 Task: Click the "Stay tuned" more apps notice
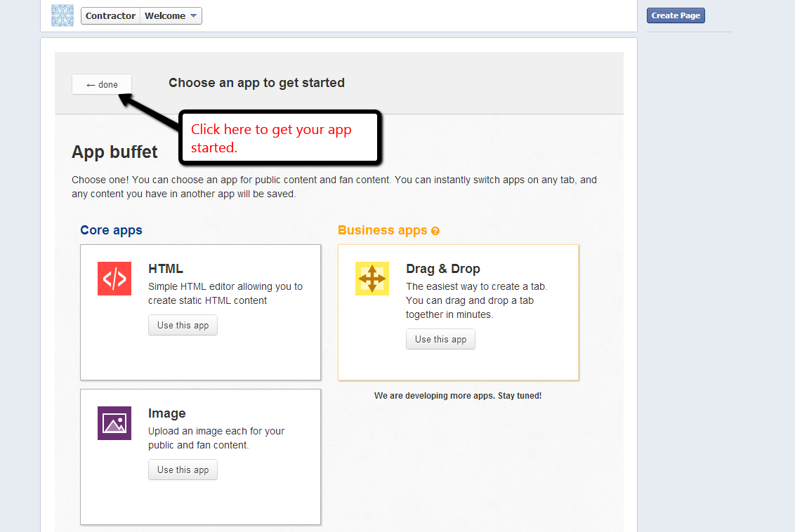(x=458, y=396)
